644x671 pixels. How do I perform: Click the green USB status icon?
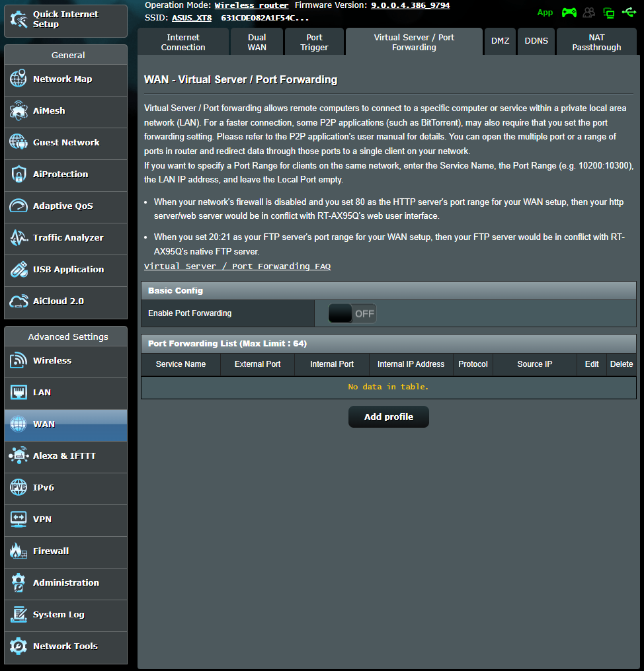click(x=629, y=12)
